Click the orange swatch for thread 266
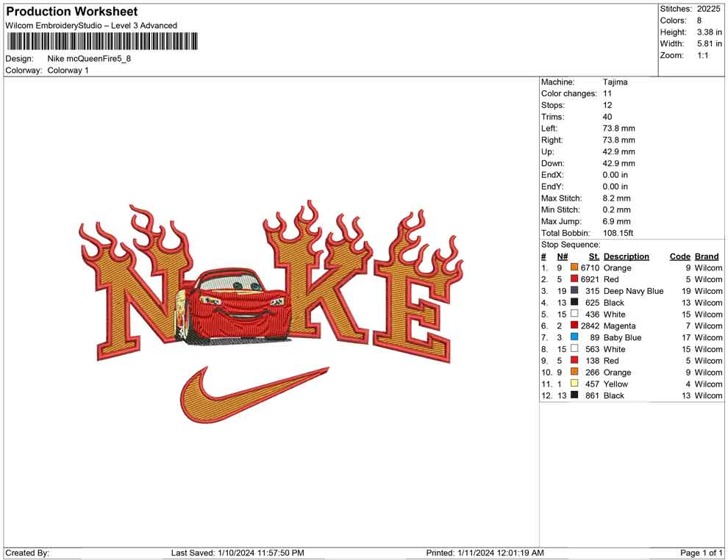This screenshot has height=560, width=728. click(574, 372)
